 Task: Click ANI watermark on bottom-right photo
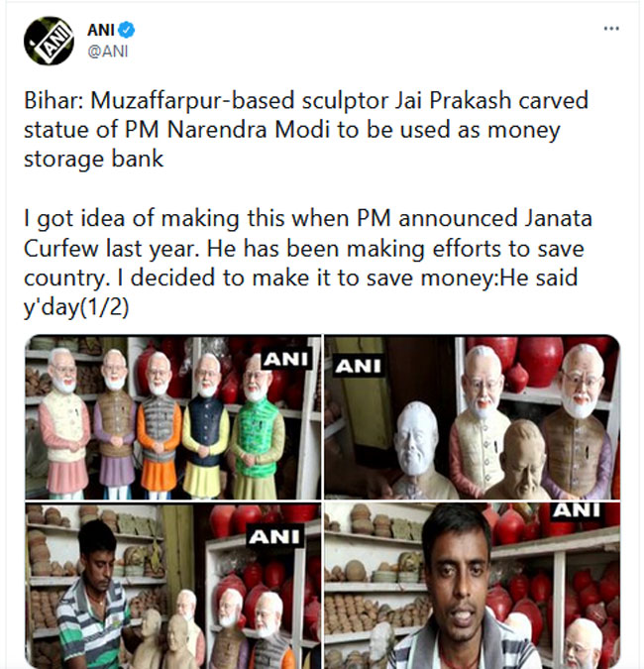(x=577, y=510)
